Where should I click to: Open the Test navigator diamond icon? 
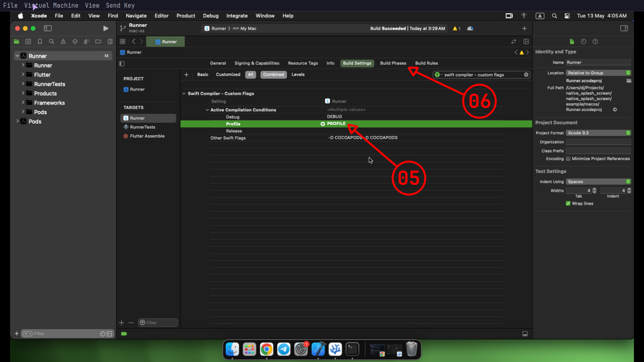point(75,41)
